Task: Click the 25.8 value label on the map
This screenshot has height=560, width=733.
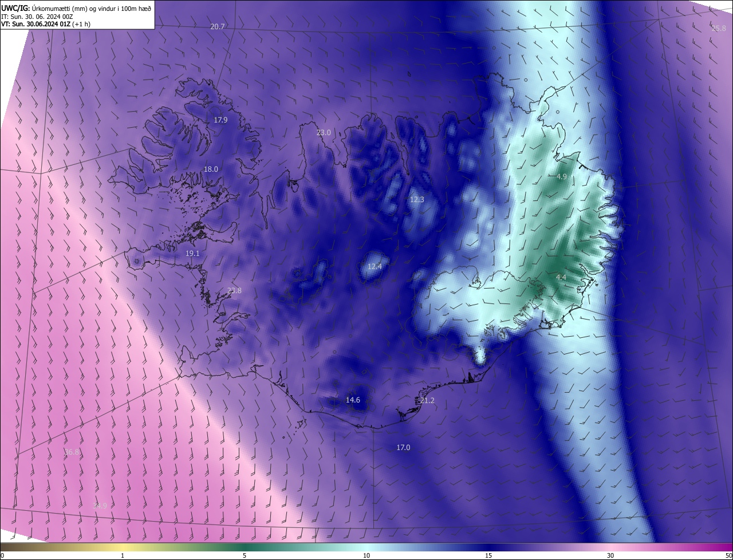Action: [719, 28]
